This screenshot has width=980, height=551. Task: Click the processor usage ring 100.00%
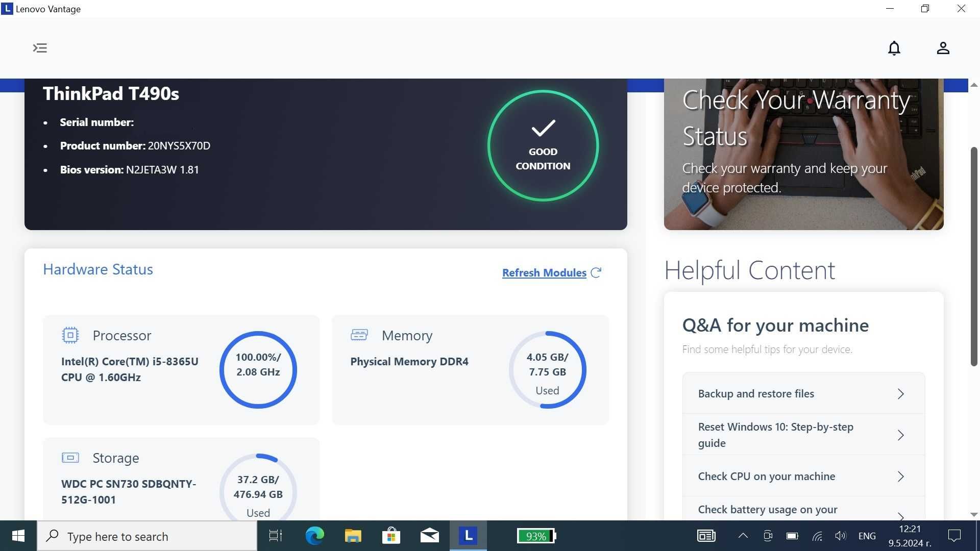258,370
